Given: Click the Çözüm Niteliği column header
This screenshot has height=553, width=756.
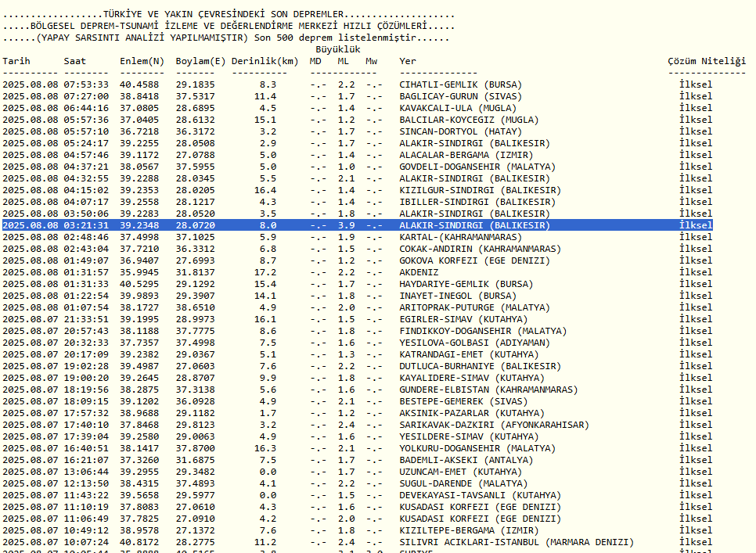Looking at the screenshot, I should point(705,60).
